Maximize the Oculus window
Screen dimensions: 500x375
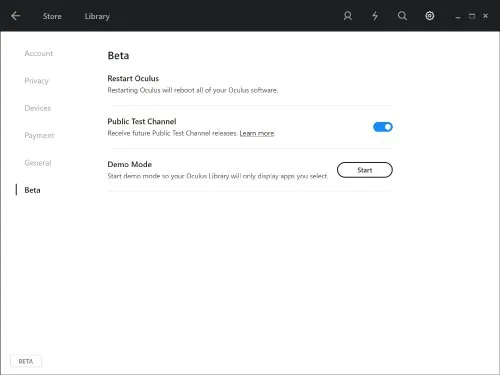click(x=472, y=16)
